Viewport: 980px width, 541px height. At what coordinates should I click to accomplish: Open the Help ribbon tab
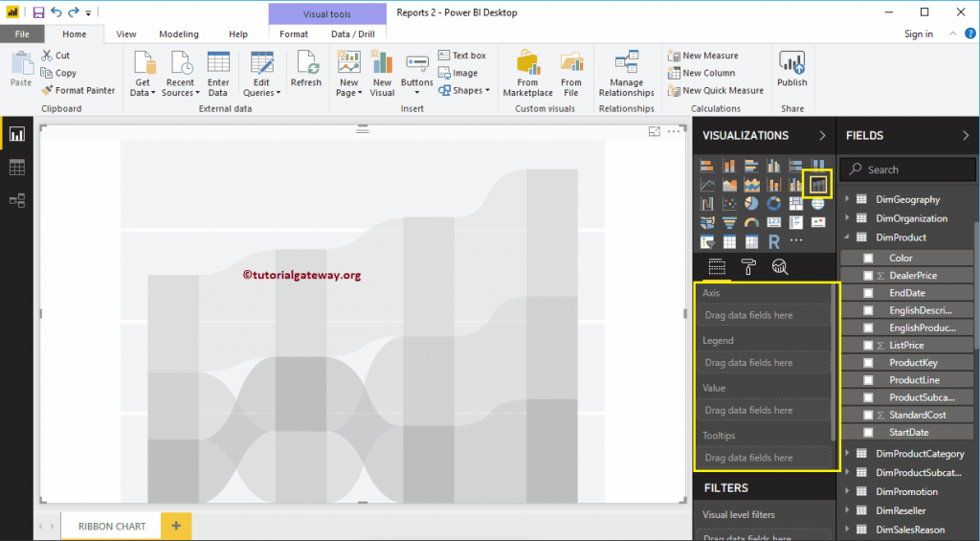238,34
